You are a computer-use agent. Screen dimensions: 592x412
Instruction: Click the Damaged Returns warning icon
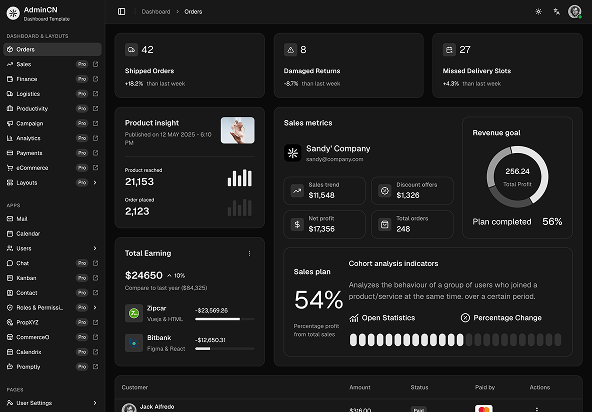(x=290, y=49)
